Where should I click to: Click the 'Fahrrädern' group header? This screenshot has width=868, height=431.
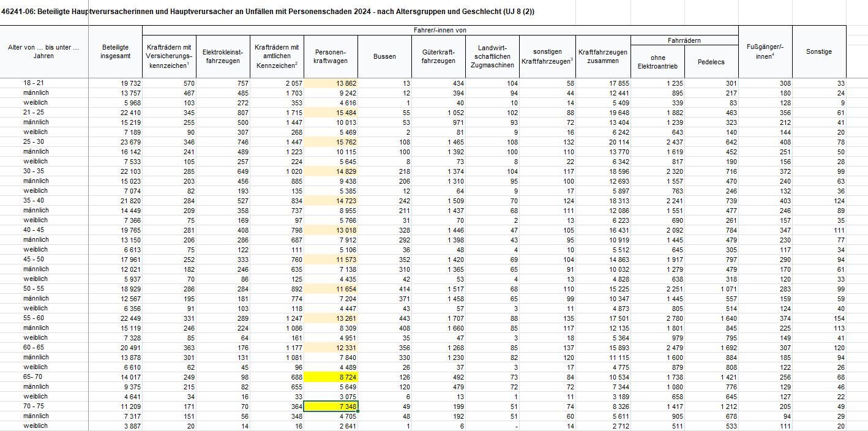pyautogui.click(x=684, y=40)
